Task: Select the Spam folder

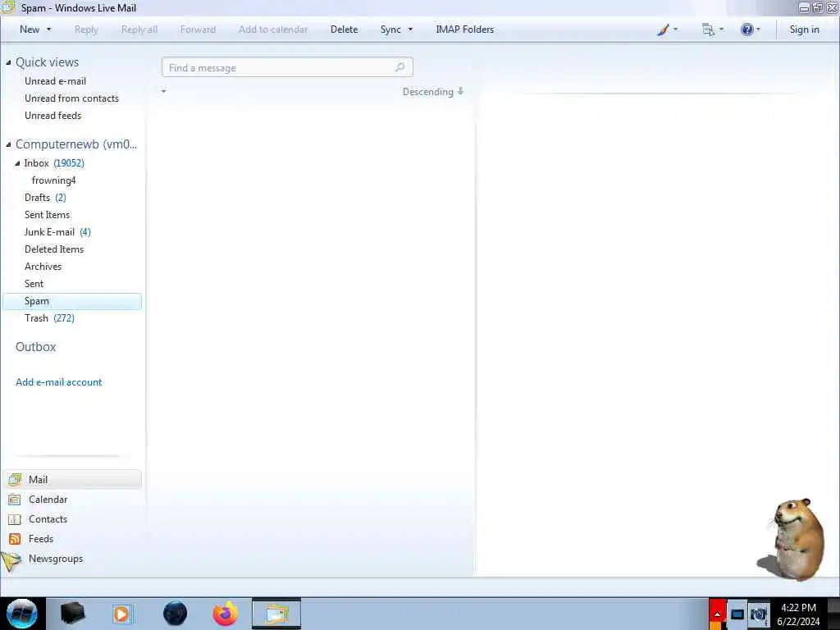Action: pos(72,301)
